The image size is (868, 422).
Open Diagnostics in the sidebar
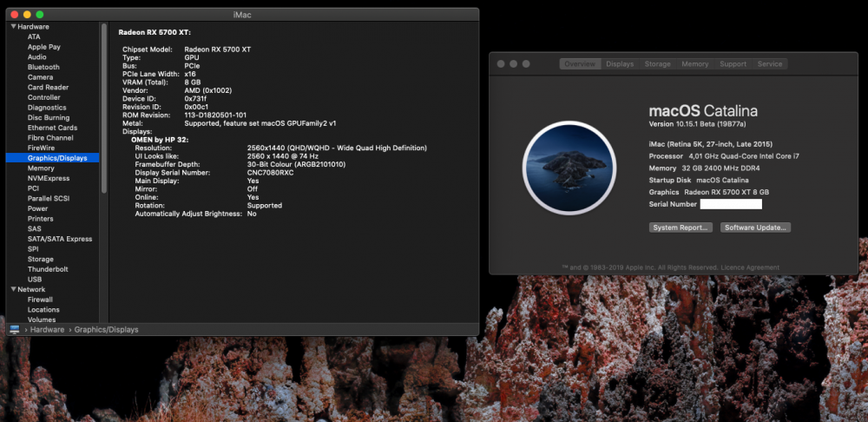click(x=47, y=108)
